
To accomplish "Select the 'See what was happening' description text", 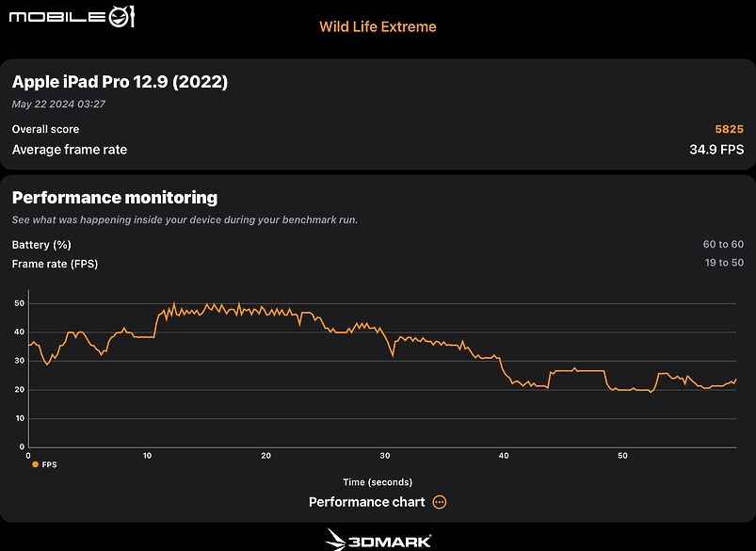I will point(185,219).
